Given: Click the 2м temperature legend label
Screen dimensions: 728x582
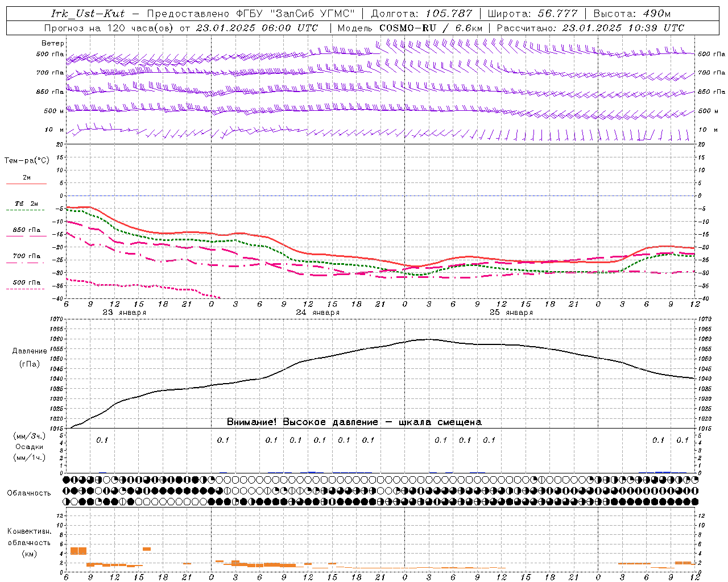Looking at the screenshot, I should (x=27, y=177).
